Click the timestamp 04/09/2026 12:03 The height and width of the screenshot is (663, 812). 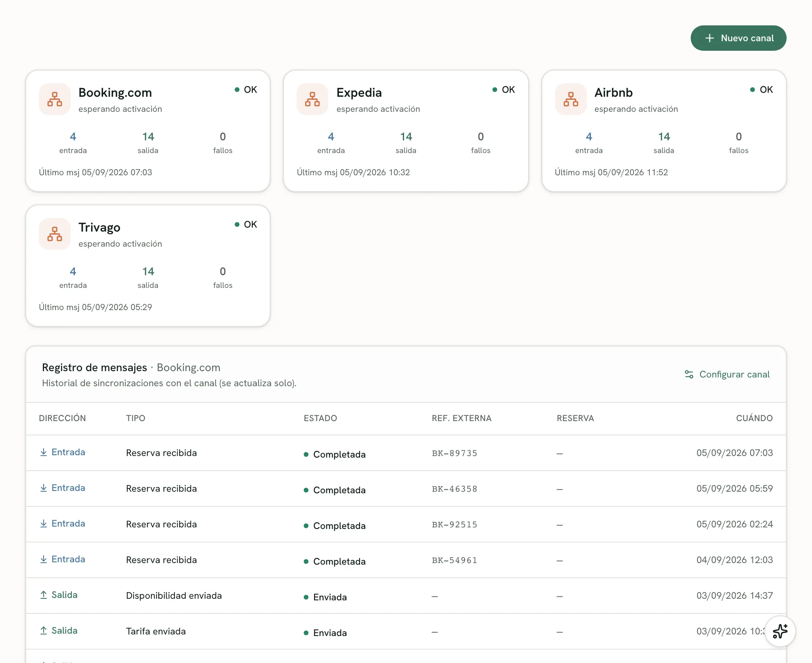[735, 560]
